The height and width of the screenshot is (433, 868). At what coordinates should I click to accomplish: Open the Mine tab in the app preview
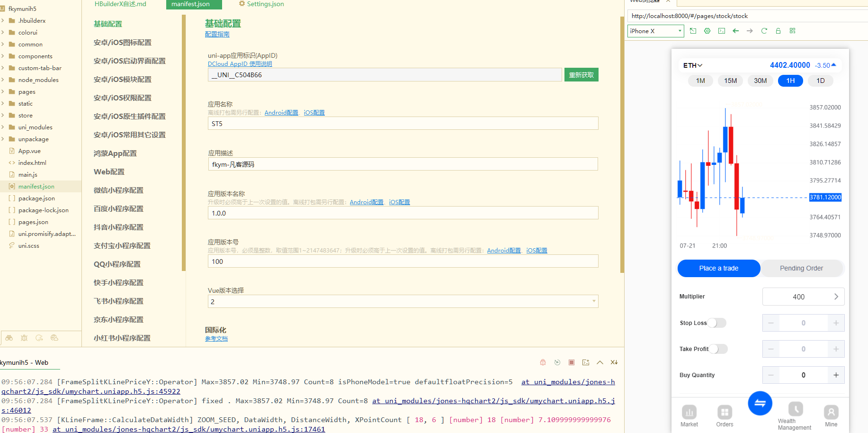click(831, 412)
